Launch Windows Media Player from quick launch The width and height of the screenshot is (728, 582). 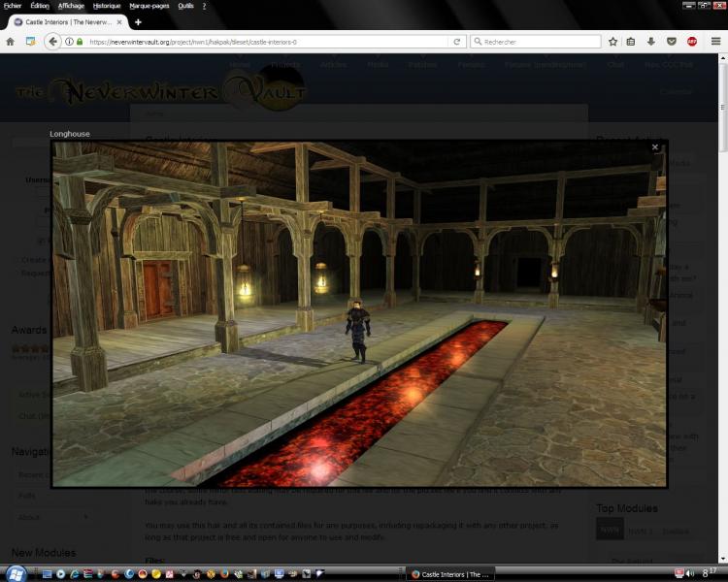tap(60, 574)
